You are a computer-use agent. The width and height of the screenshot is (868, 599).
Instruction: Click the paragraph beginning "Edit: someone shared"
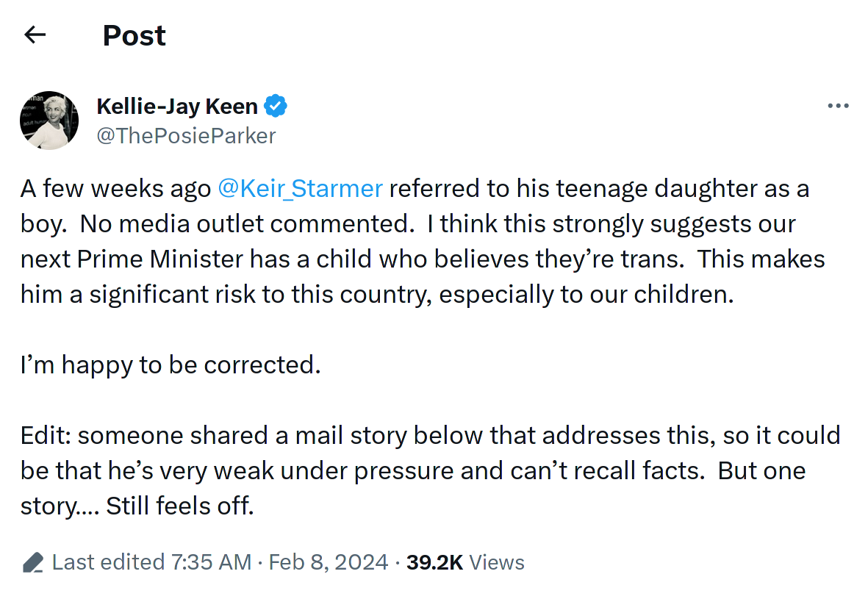(x=431, y=470)
